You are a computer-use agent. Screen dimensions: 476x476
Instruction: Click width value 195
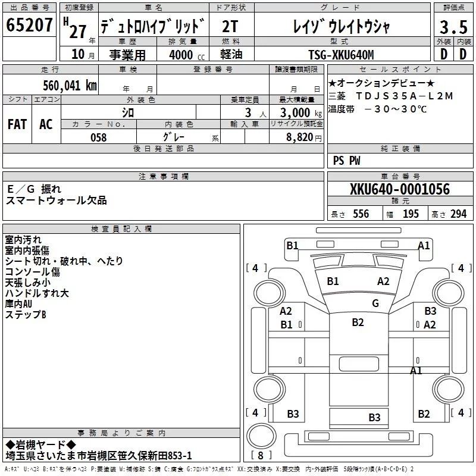pos(411,214)
